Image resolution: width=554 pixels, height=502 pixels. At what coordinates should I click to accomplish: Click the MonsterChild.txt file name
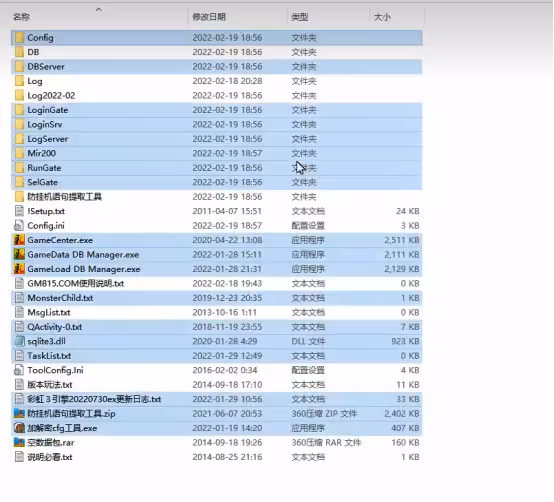[x=60, y=298]
